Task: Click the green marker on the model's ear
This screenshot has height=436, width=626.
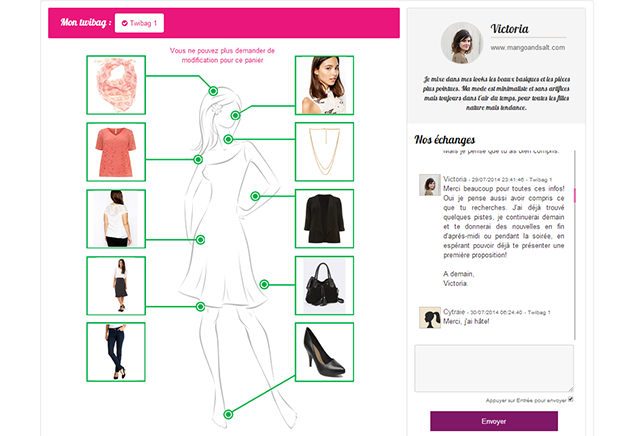Action: [x=235, y=115]
